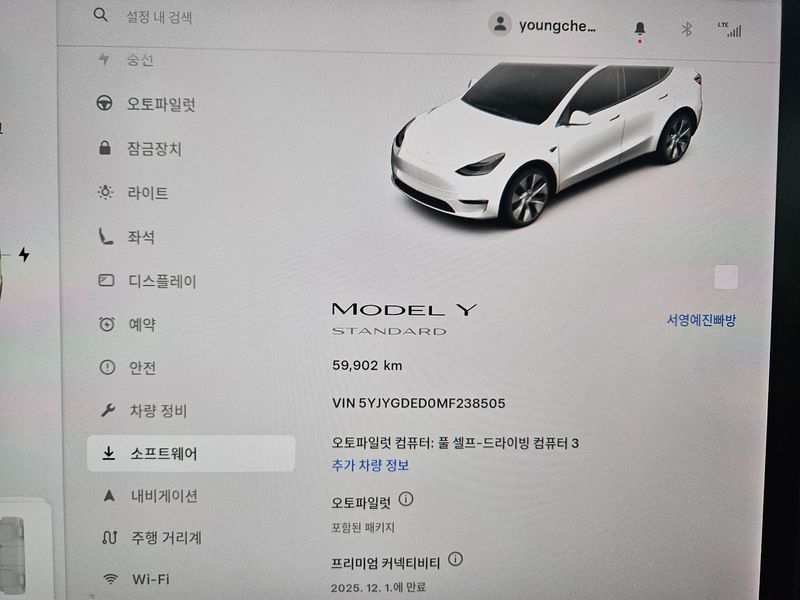Screen dimensions: 800x600
Task: Open the notification bell icon
Action: (640, 29)
